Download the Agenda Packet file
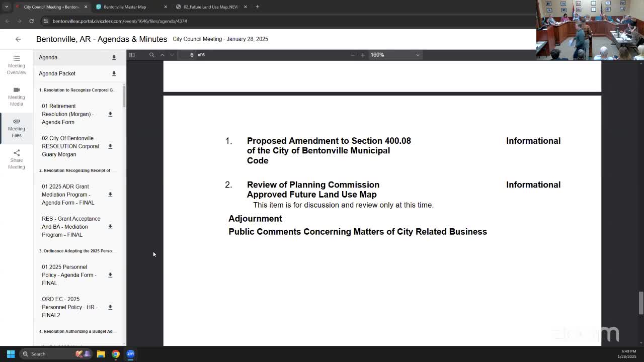Image resolution: width=644 pixels, height=362 pixels. 114,73
